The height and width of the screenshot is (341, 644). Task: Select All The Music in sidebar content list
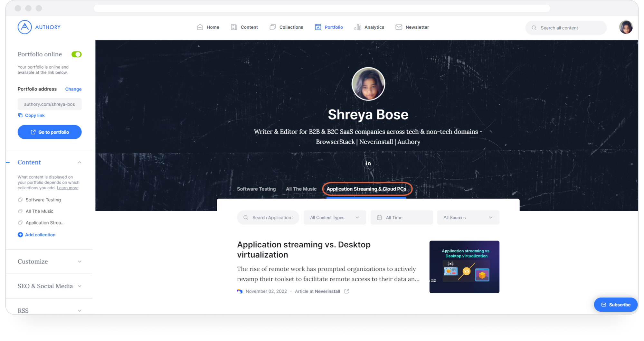[x=39, y=211]
